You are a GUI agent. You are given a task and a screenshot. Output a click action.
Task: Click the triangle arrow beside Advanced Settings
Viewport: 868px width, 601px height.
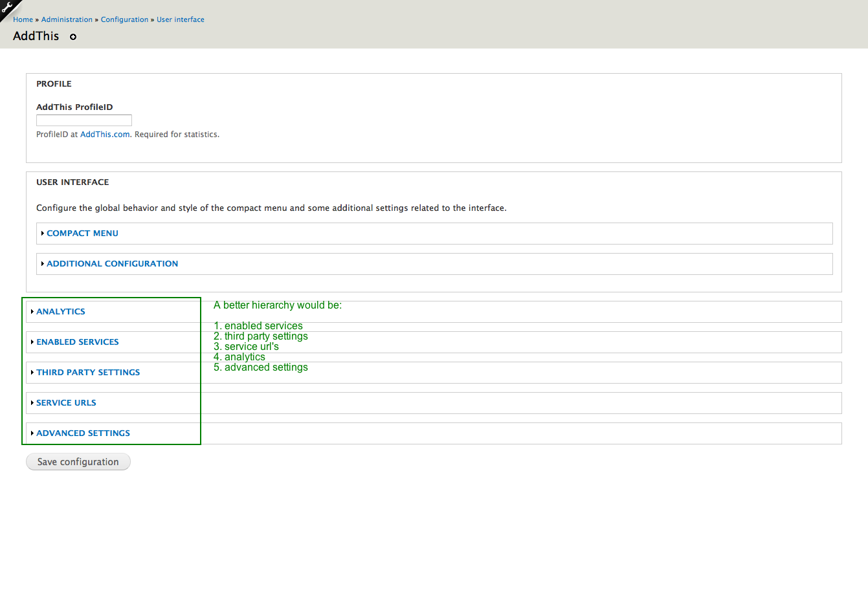point(32,433)
